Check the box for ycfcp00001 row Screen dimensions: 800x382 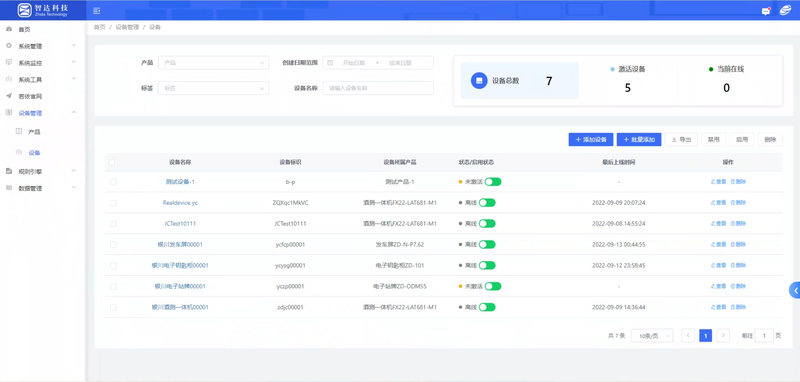click(113, 244)
